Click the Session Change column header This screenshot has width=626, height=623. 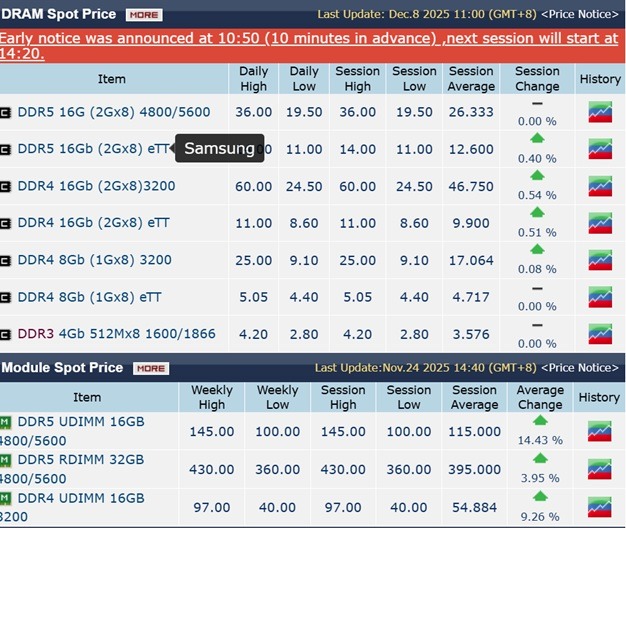coord(537,79)
